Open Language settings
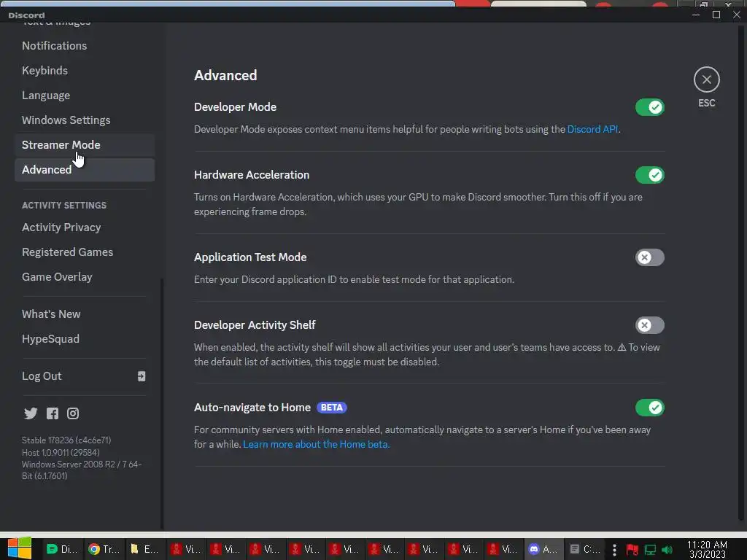Viewport: 747px width, 560px height. 85,96
